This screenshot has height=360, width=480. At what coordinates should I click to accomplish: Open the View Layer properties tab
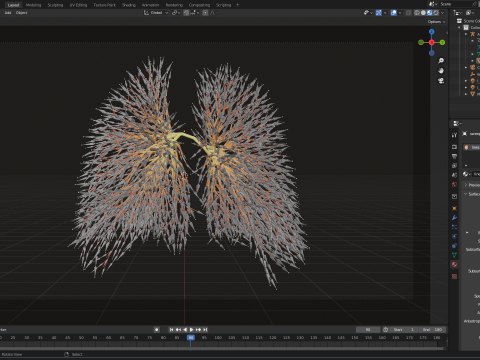[x=454, y=165]
